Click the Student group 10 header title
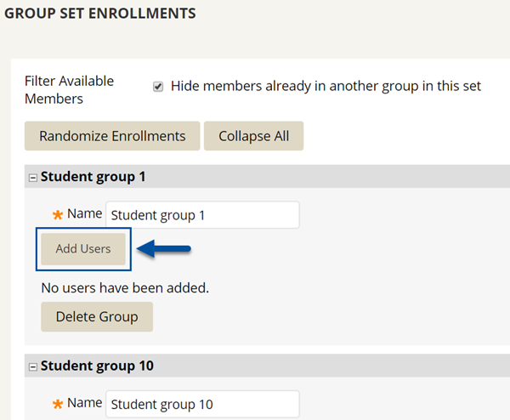 pos(97,366)
